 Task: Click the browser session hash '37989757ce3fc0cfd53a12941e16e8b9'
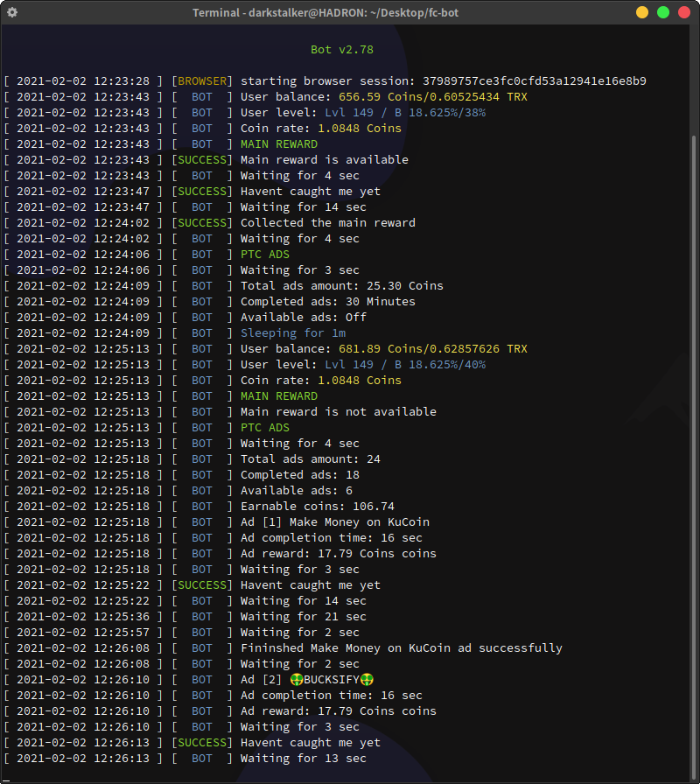click(x=535, y=81)
